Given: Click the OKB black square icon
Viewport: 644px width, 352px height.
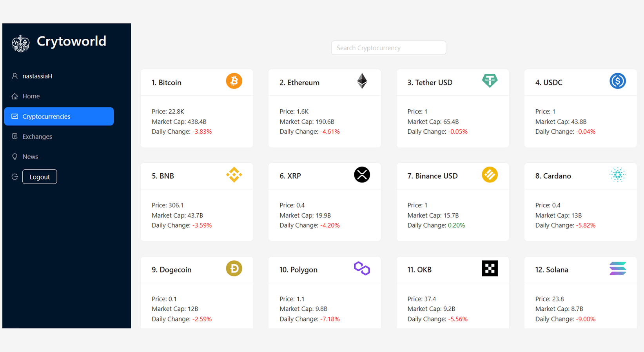Looking at the screenshot, I should click(x=490, y=268).
